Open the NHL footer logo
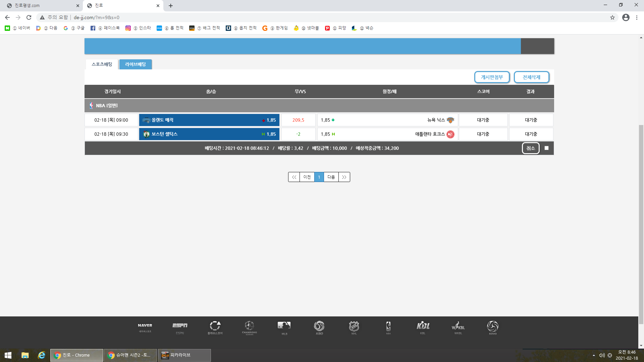 pos(354,327)
